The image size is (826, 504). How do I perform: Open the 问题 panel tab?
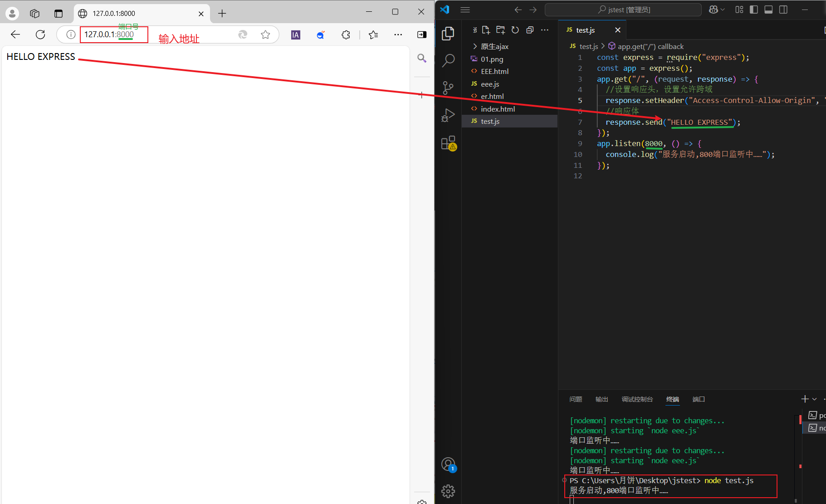click(x=576, y=399)
